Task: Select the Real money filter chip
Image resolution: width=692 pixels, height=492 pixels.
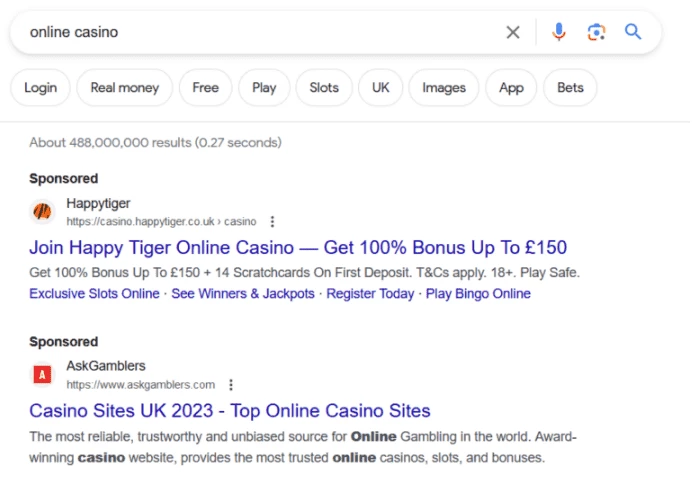Action: (x=124, y=88)
